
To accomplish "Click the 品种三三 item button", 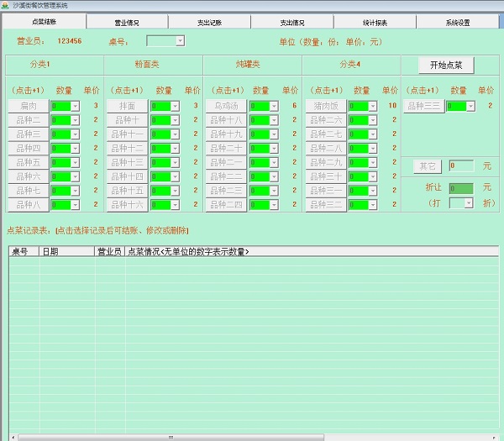I will point(423,106).
